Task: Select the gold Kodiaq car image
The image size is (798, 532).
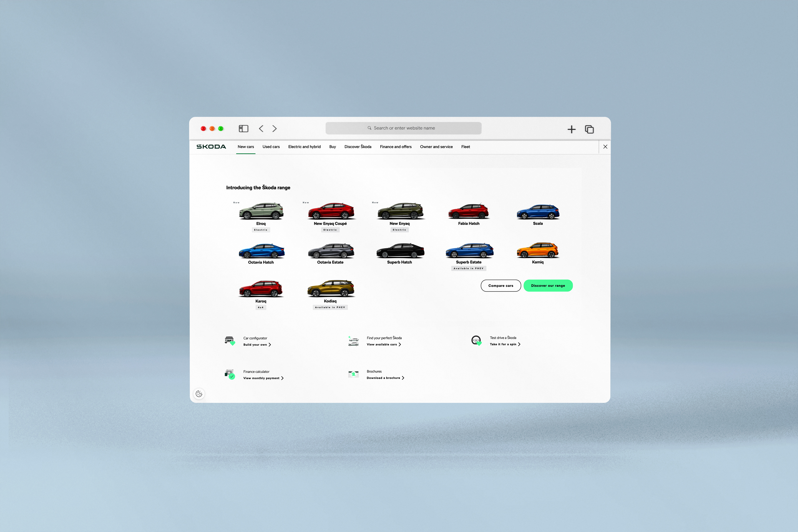Action: tap(331, 288)
